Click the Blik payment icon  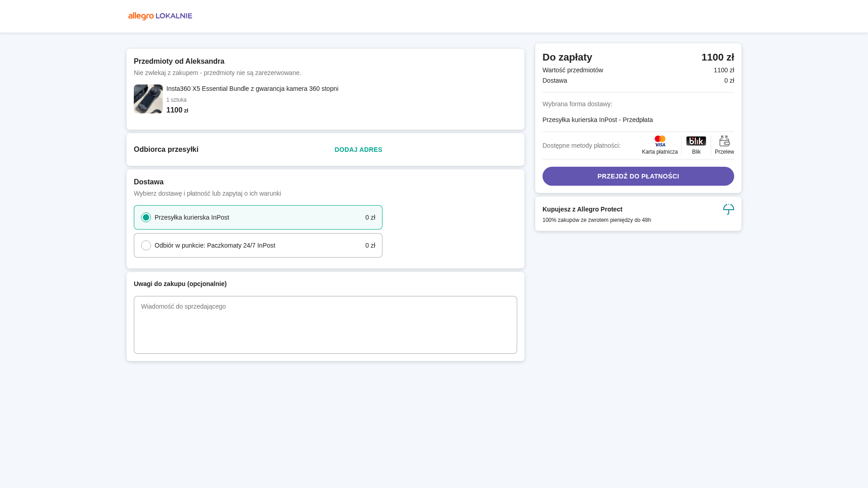coord(696,141)
